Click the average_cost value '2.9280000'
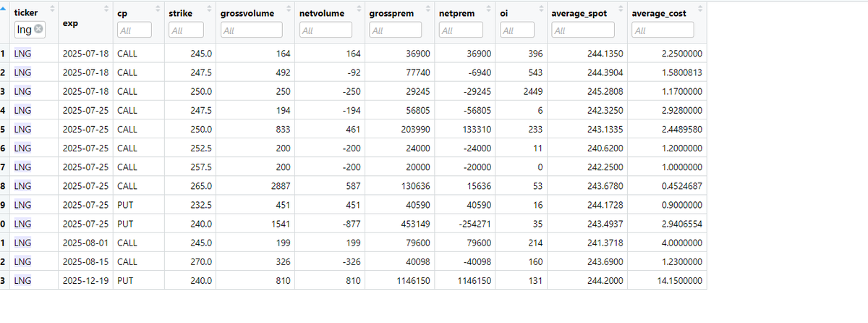 click(681, 110)
